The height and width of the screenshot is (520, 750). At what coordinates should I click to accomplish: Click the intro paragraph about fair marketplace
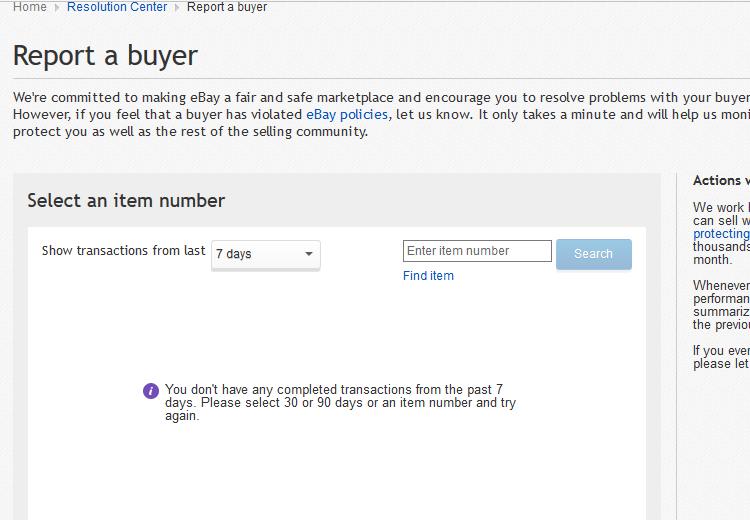click(x=380, y=114)
